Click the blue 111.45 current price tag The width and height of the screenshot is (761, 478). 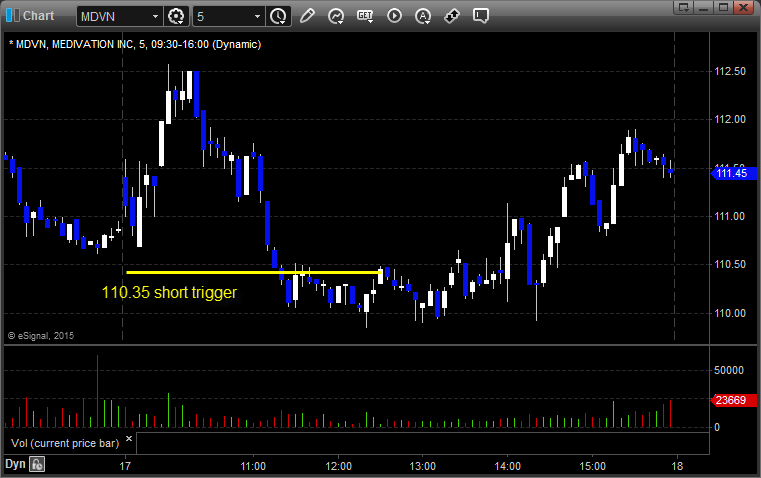point(733,173)
